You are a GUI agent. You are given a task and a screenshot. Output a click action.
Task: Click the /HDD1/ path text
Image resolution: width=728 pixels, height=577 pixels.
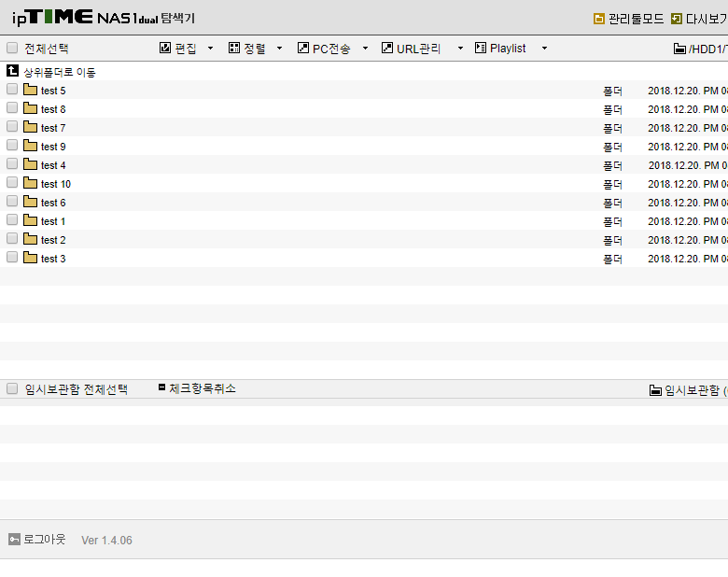point(707,49)
